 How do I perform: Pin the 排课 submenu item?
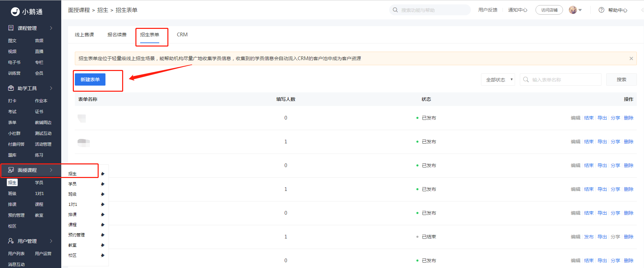[102, 215]
